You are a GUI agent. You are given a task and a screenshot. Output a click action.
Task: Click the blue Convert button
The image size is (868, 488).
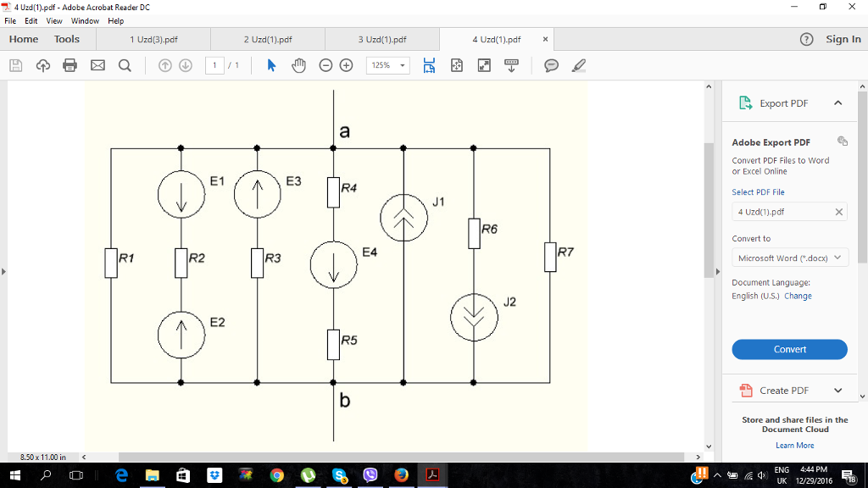(789, 349)
